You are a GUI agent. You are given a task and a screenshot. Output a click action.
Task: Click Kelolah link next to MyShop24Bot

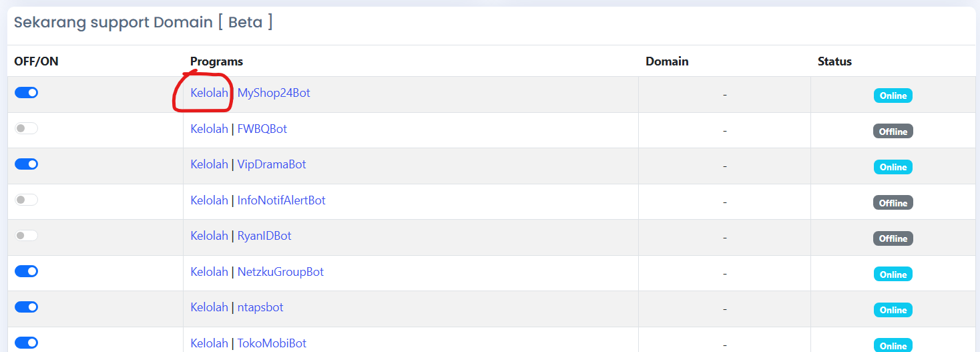pos(209,94)
